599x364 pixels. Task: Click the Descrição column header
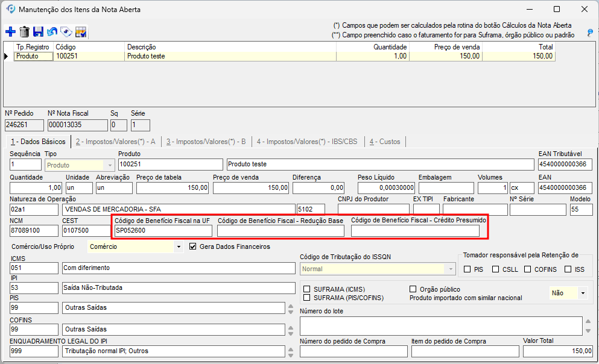(x=142, y=47)
